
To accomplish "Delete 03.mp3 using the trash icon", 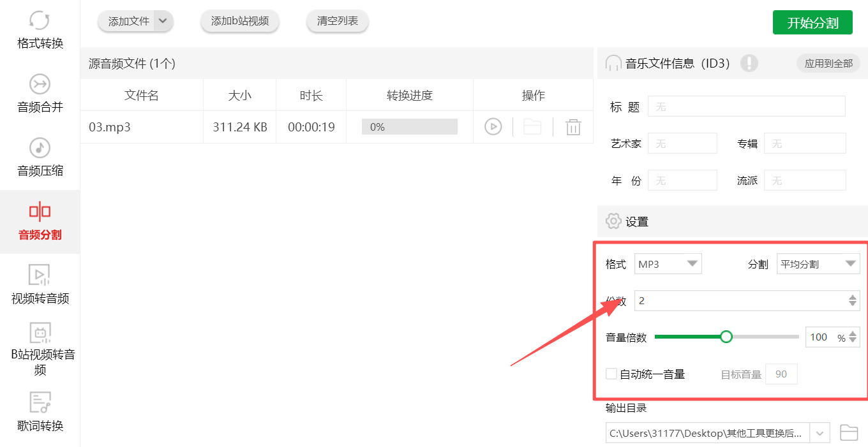I will coord(573,126).
